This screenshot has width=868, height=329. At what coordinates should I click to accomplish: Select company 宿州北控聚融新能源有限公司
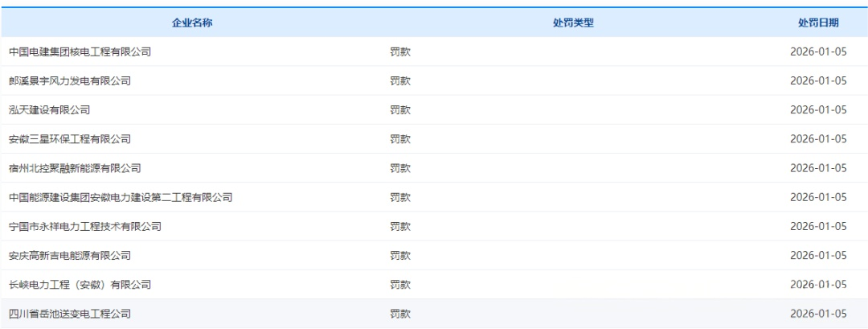coord(75,168)
